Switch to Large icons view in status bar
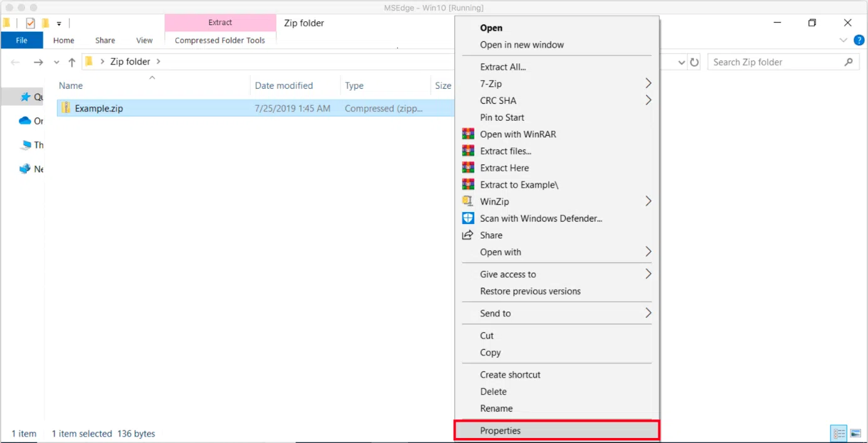The width and height of the screenshot is (868, 443). (855, 433)
